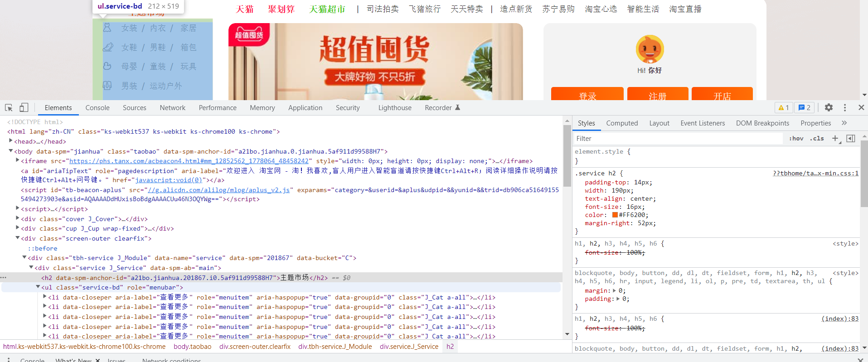This screenshot has width=868, height=362.
Task: Select div.service.J_Service in breadcrumb bar
Action: (409, 347)
